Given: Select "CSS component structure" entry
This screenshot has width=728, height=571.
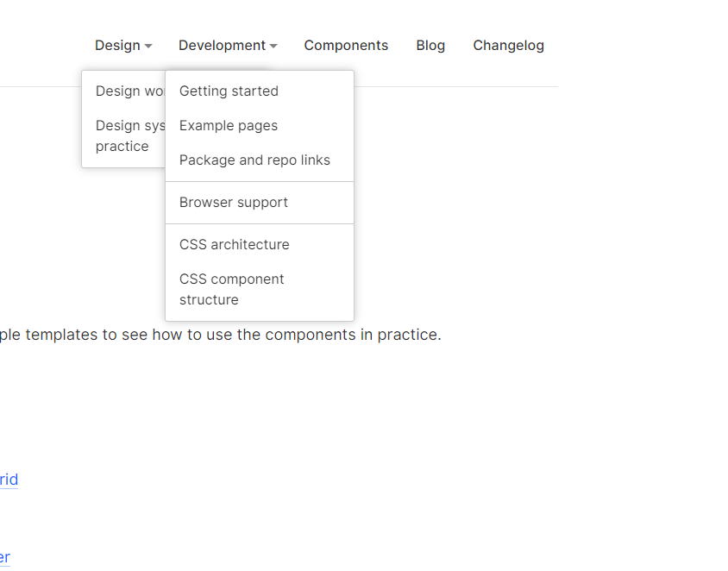Looking at the screenshot, I should pyautogui.click(x=231, y=289).
